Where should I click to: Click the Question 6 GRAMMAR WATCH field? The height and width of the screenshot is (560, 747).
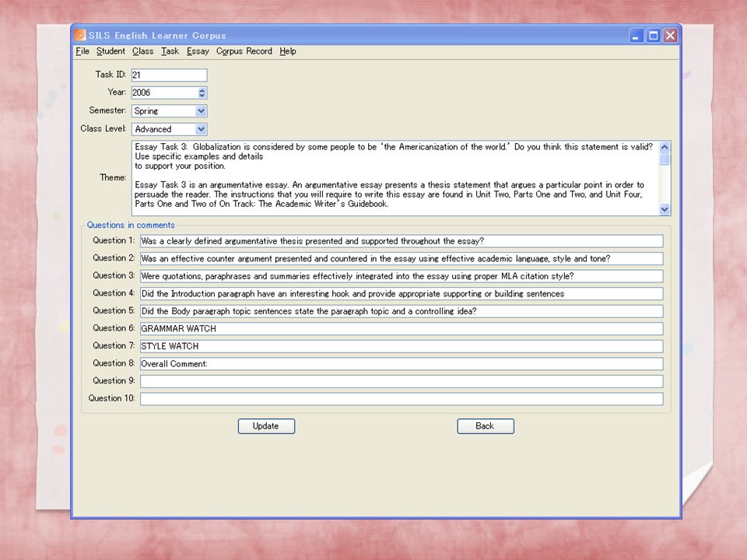402,328
